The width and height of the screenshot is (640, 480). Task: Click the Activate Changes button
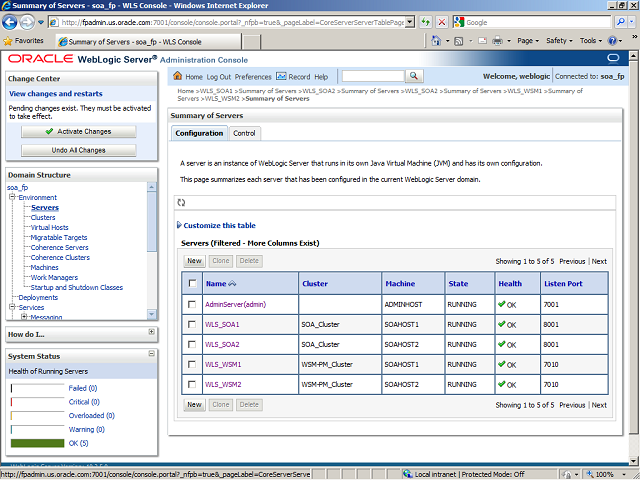click(x=78, y=131)
